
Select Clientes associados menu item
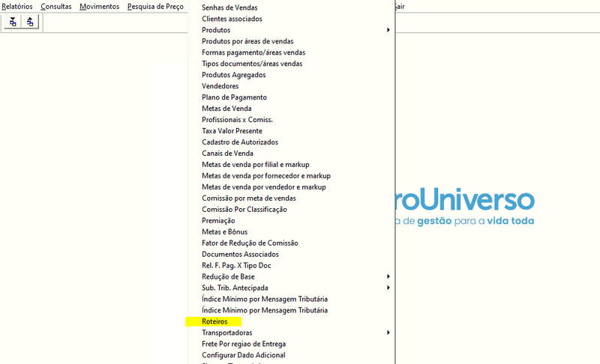point(232,19)
